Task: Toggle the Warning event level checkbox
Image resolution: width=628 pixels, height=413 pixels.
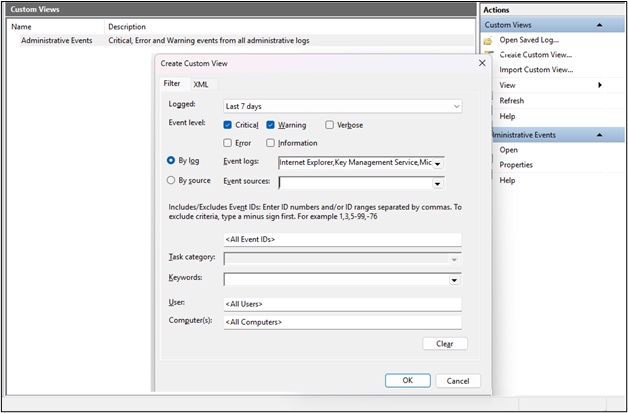Action: point(271,125)
